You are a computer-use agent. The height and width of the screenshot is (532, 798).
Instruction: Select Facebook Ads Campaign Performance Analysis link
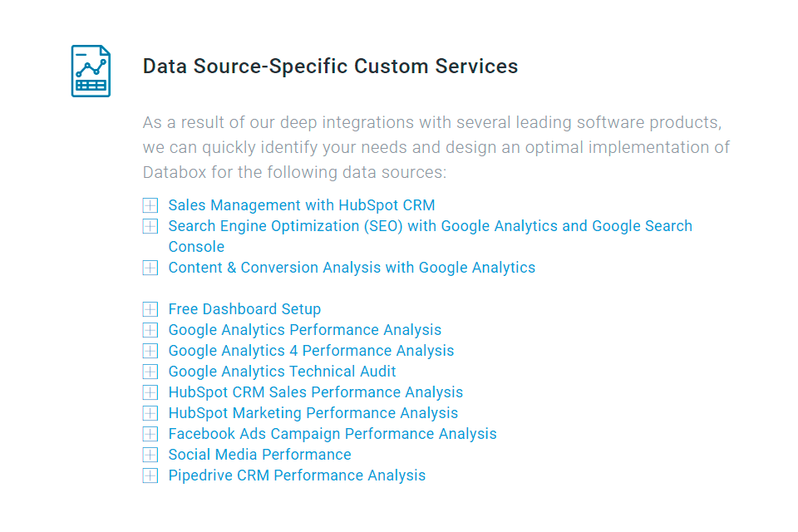click(x=332, y=434)
